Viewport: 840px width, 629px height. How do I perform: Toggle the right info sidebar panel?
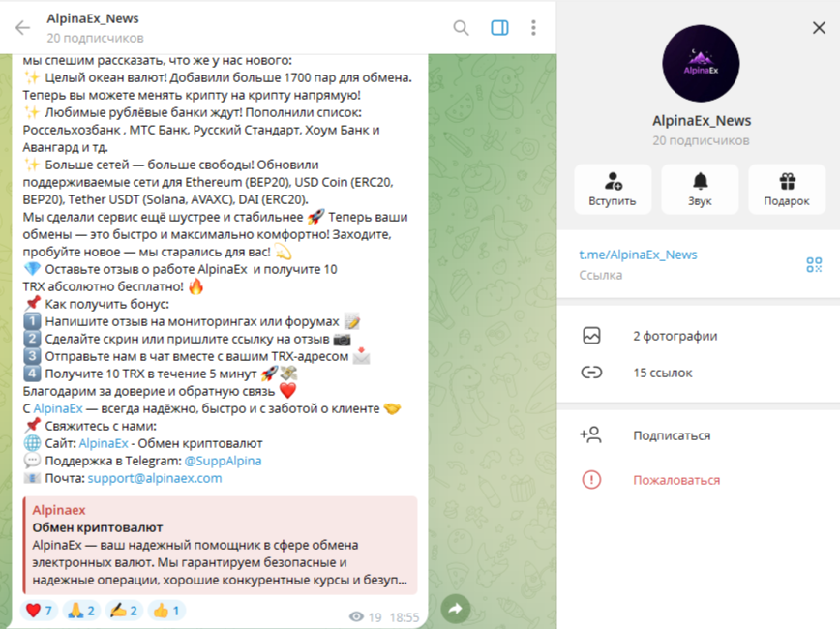pyautogui.click(x=499, y=27)
